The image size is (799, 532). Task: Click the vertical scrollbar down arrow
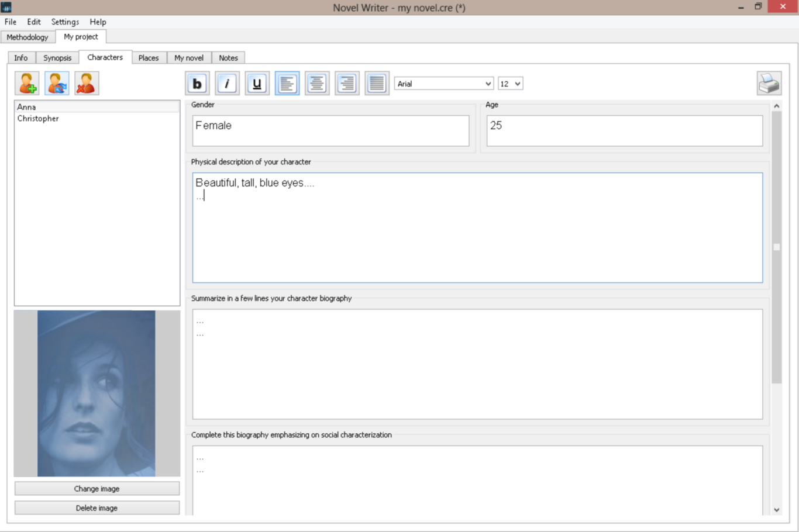click(777, 510)
